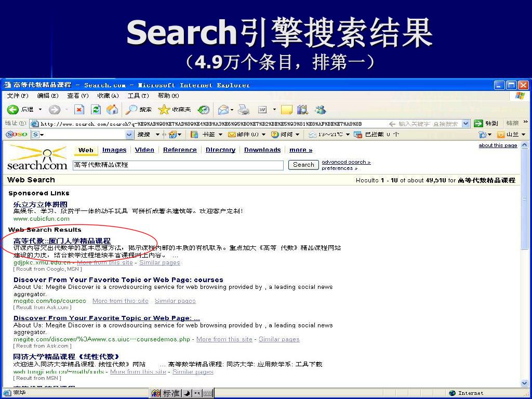The width and height of the screenshot is (532, 399).
Task: Open the 帮助(H) menu
Action: 168,96
